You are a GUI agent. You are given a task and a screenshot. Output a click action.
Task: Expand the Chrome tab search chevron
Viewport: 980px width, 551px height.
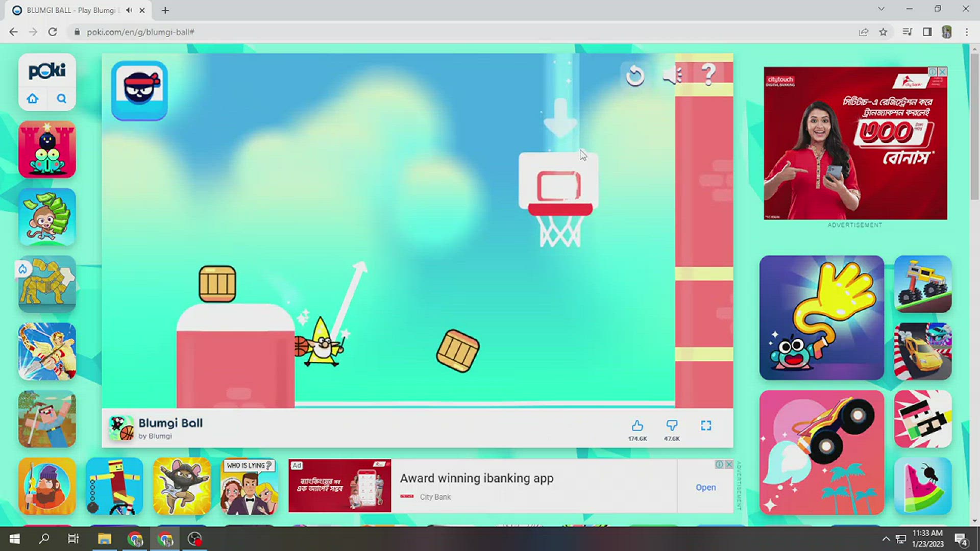pos(881,9)
